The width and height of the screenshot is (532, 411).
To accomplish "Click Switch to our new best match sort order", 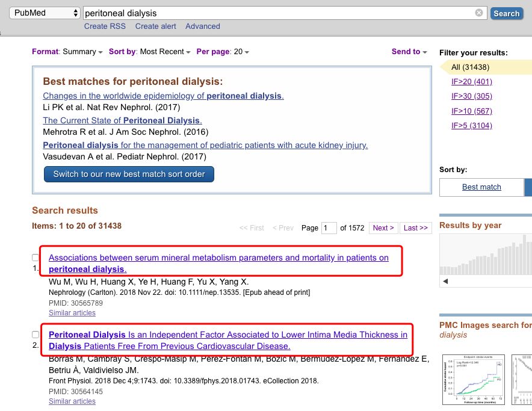I will [129, 174].
